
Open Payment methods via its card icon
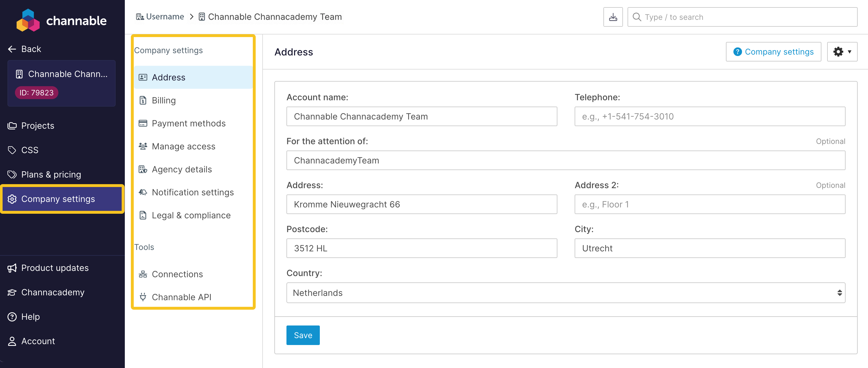pyautogui.click(x=143, y=123)
